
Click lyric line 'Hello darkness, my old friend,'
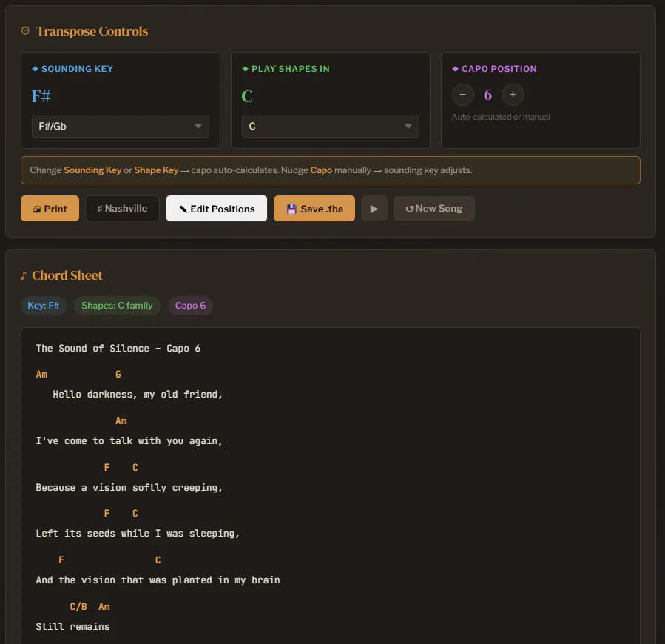[138, 395]
